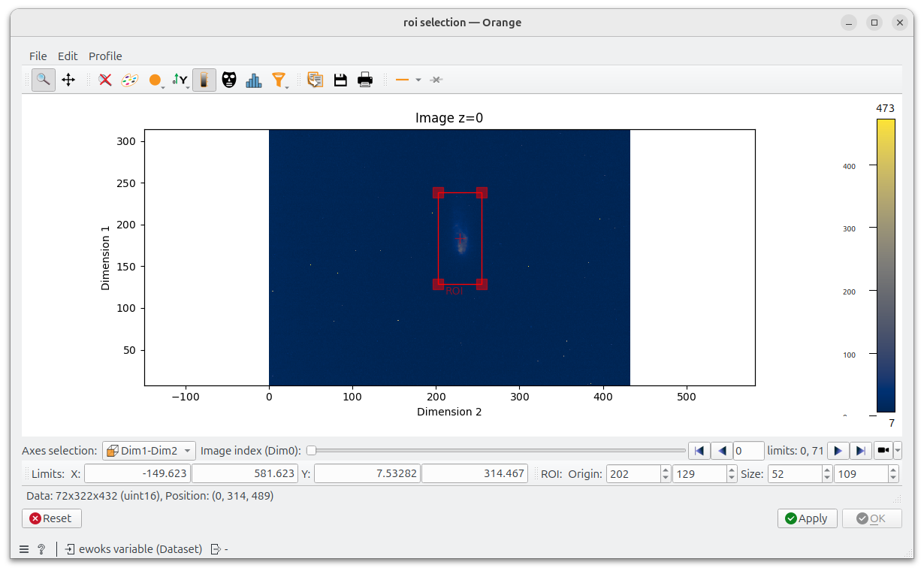Expand the profile line tool dropdown arrow

point(418,80)
